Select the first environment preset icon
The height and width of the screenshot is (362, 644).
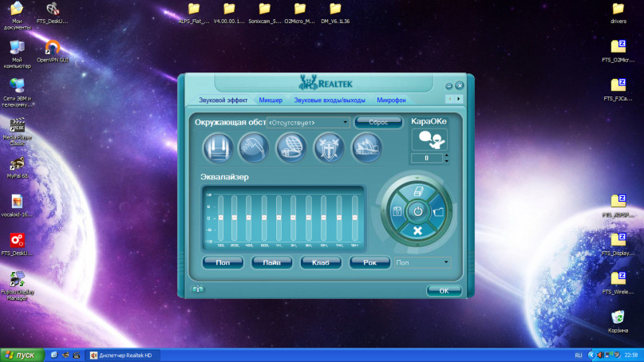(218, 148)
